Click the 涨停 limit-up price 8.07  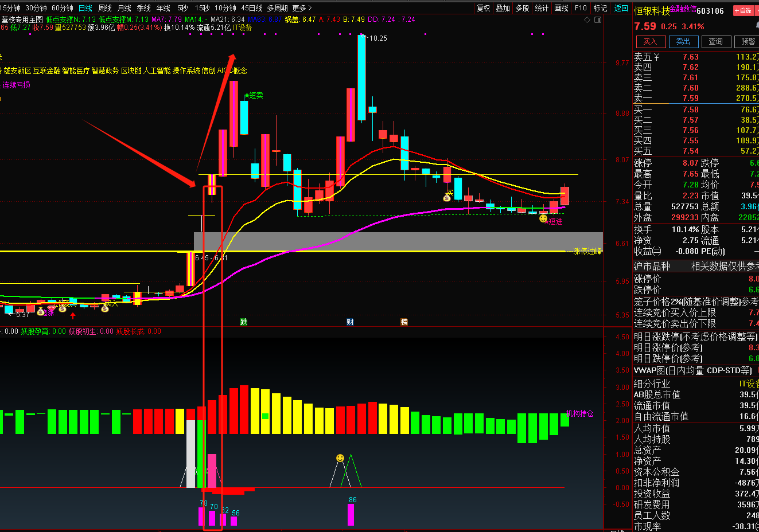[691, 163]
